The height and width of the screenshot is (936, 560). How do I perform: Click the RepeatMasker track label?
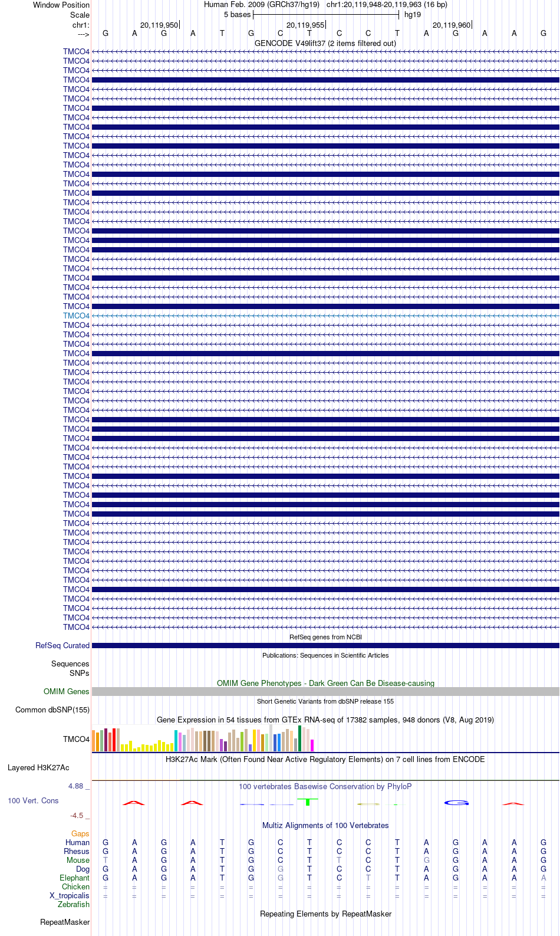(65, 922)
